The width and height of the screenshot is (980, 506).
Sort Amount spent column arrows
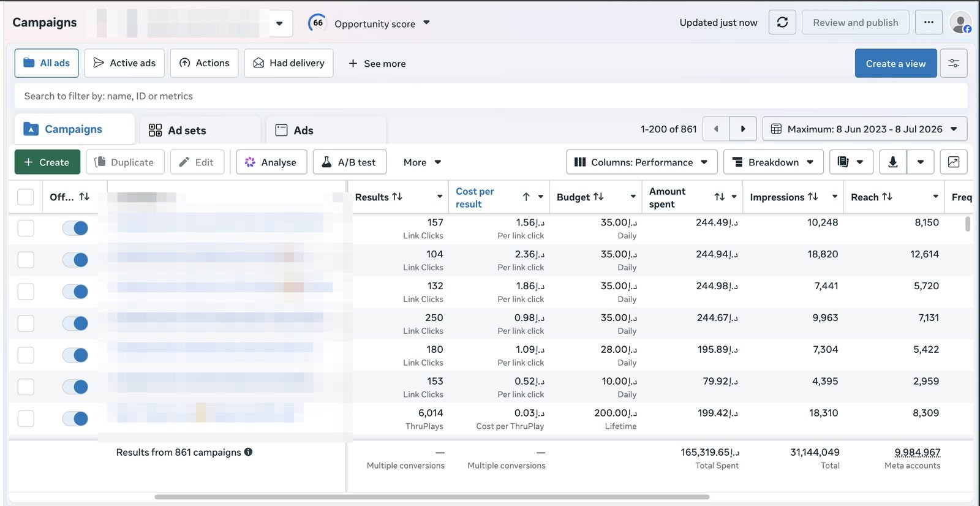coord(720,197)
